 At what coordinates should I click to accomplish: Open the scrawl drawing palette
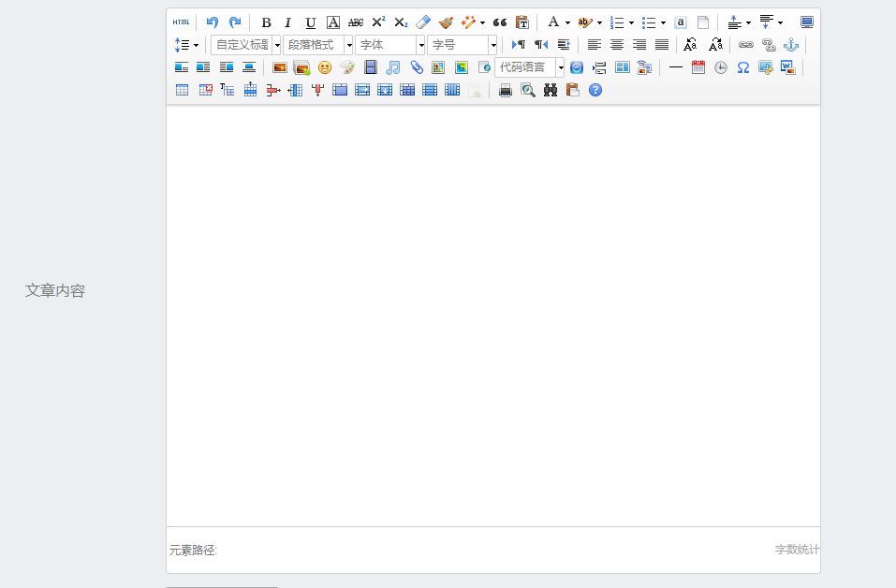coord(347,67)
